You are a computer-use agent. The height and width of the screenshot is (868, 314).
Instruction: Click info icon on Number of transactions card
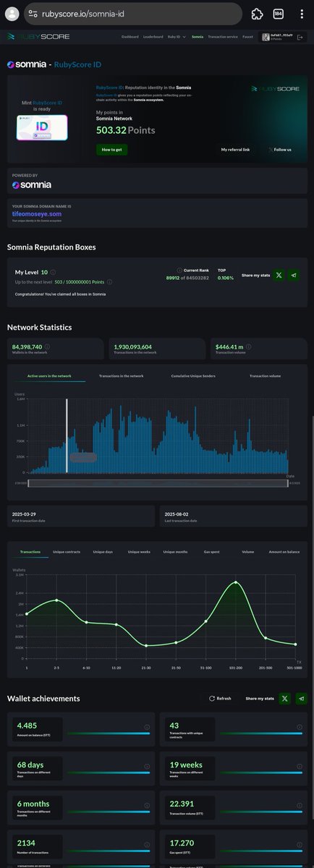[147, 843]
